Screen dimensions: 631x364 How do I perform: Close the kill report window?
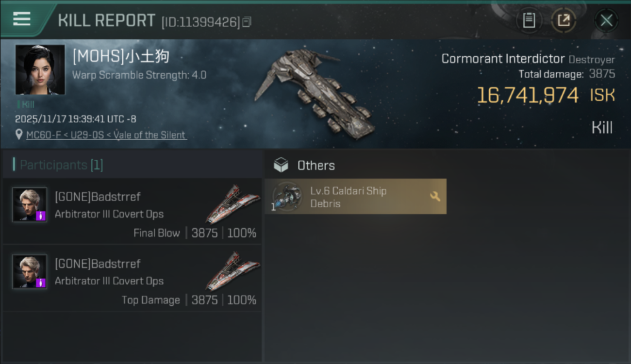point(606,20)
